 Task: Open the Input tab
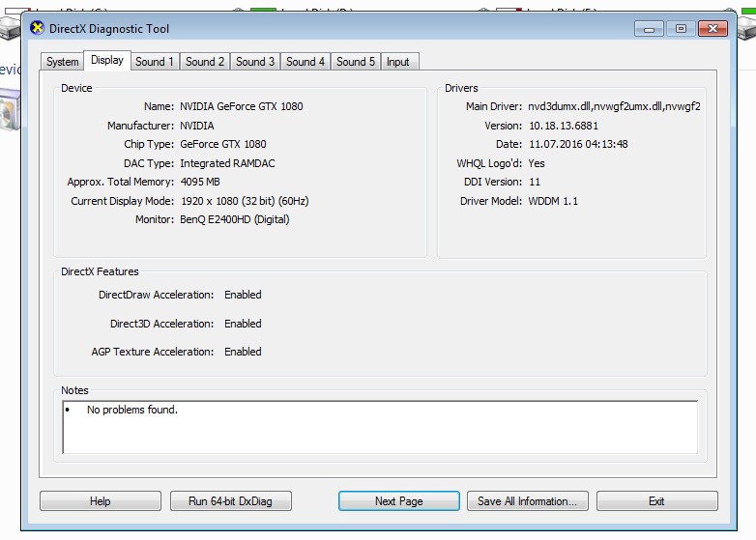tap(397, 62)
